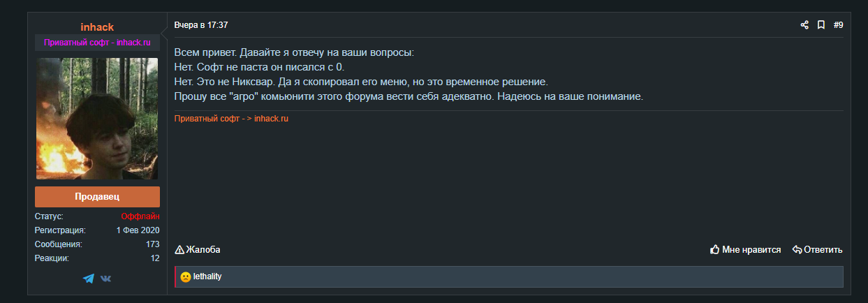Click the red Оффлайн status text
868x303 pixels.
click(140, 216)
